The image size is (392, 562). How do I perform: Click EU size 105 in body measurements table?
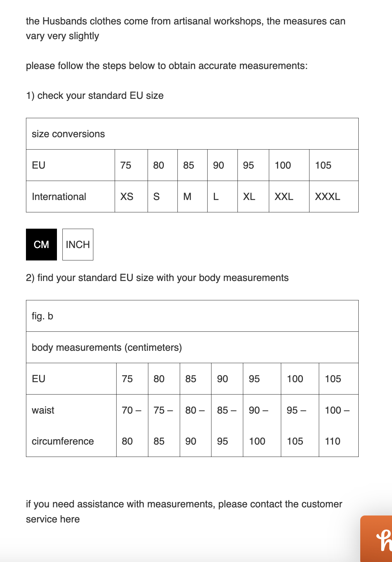[x=339, y=379]
